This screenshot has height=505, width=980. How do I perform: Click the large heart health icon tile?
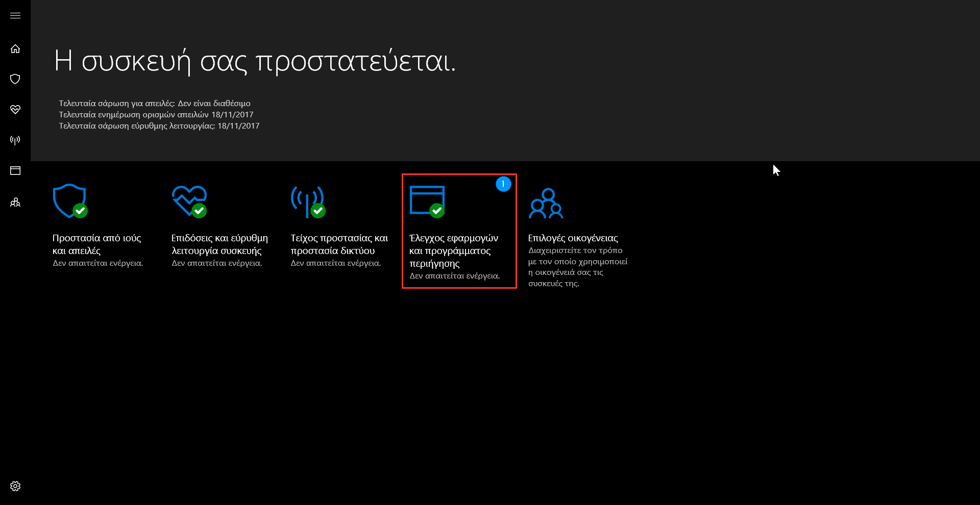[x=189, y=201]
